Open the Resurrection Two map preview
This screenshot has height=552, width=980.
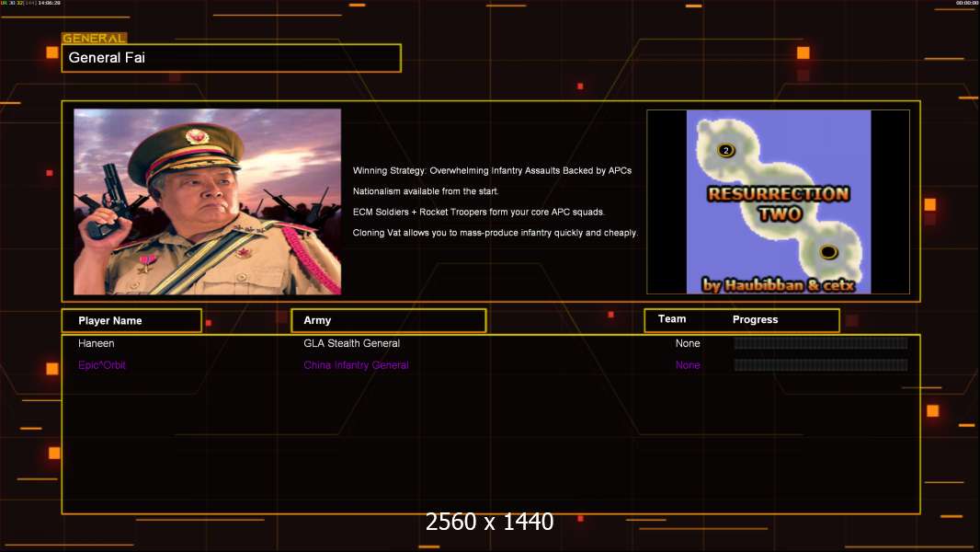click(x=778, y=201)
